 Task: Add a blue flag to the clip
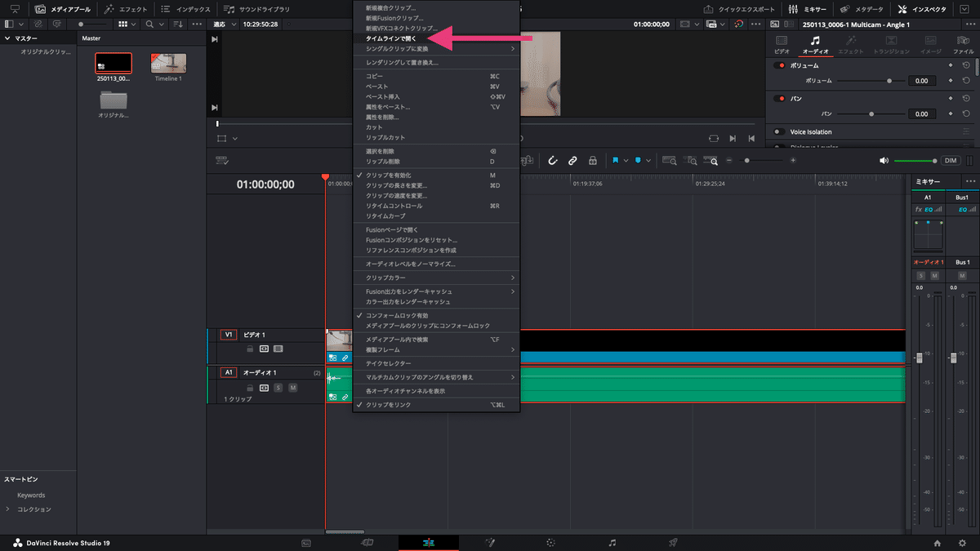pos(616,161)
